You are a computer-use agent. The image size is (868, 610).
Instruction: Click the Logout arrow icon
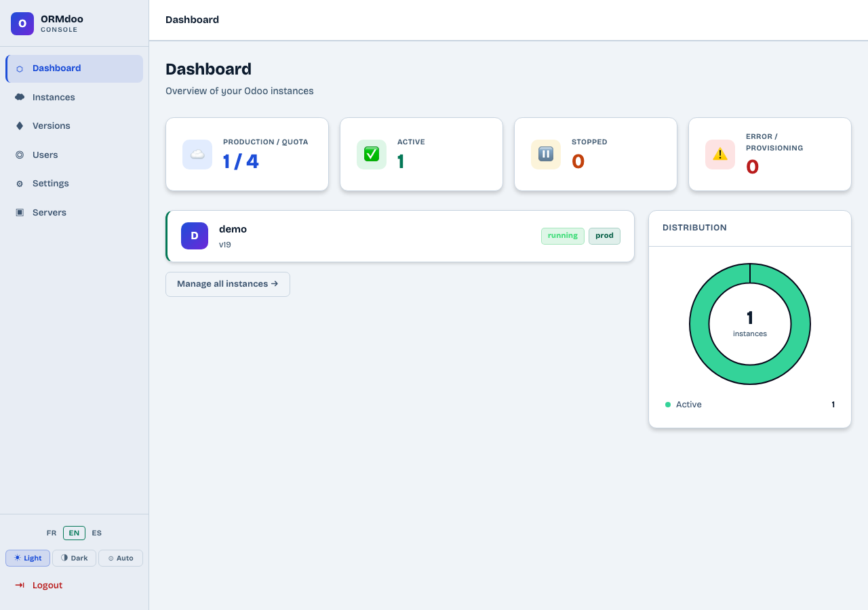pos(20,585)
